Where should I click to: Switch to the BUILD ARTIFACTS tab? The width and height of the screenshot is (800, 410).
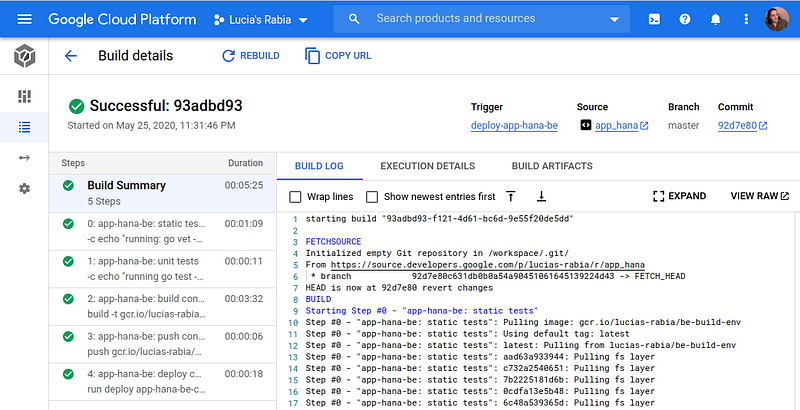tap(552, 166)
